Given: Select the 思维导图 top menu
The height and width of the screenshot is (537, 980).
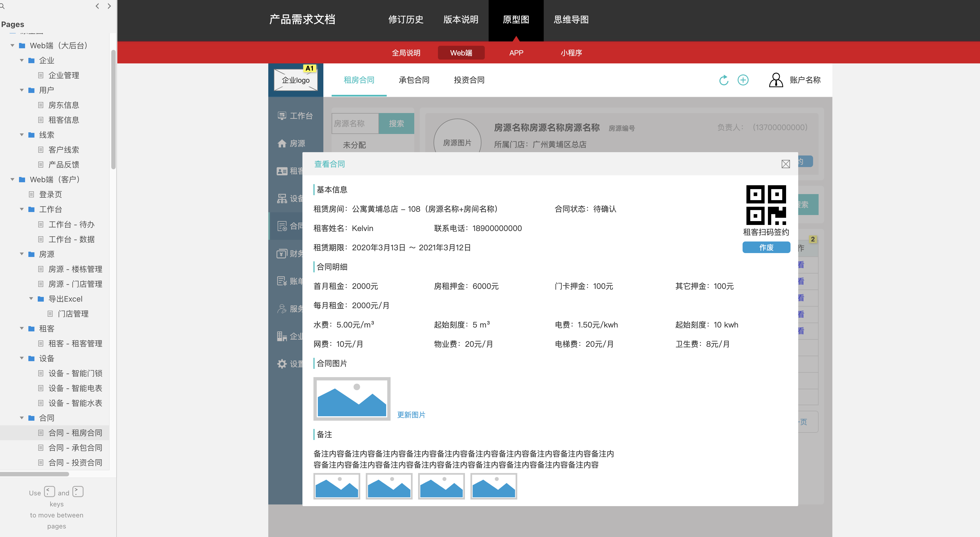Looking at the screenshot, I should (571, 20).
